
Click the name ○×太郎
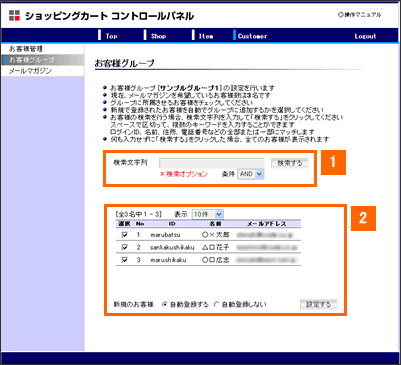coord(216,235)
